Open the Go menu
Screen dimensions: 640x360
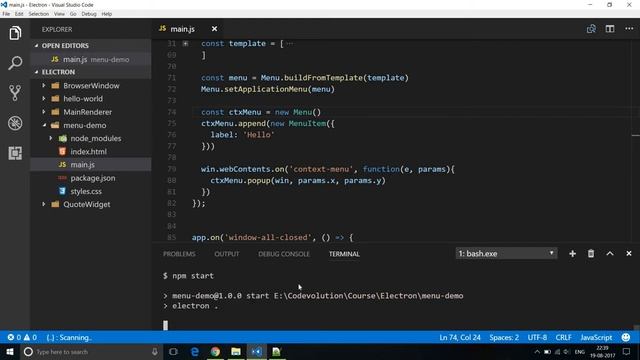[x=73, y=14]
